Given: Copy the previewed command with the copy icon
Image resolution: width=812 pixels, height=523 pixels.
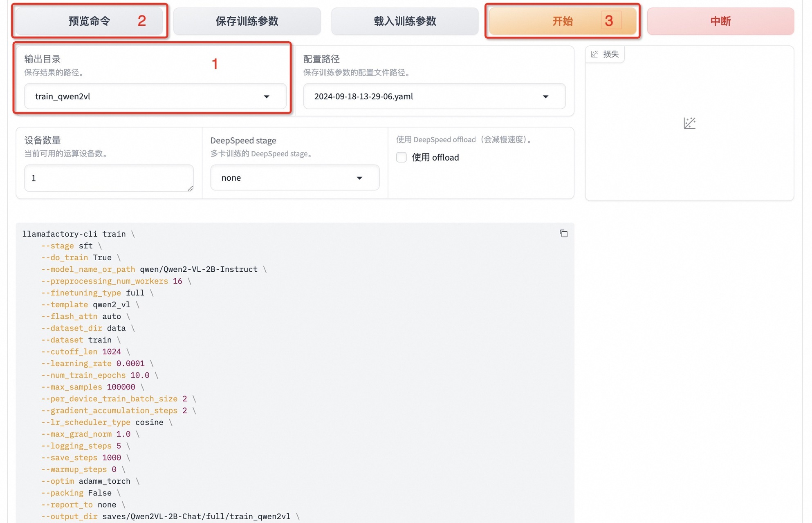Looking at the screenshot, I should (x=563, y=233).
